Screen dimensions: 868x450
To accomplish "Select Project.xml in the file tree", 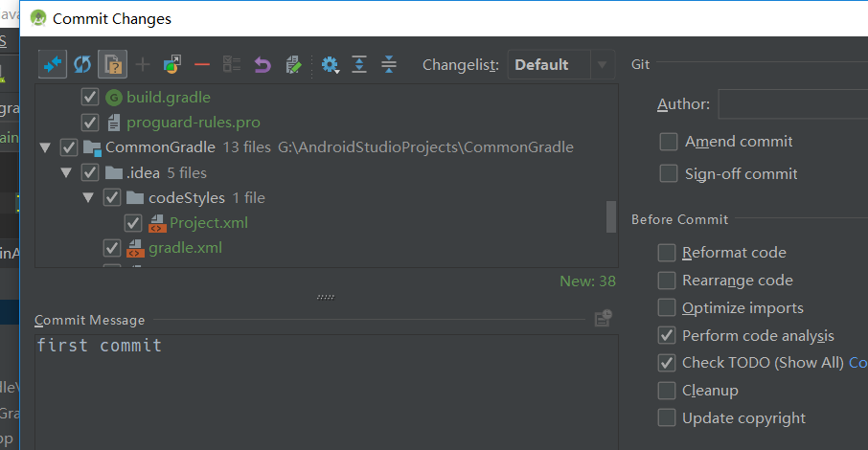I will click(x=208, y=223).
